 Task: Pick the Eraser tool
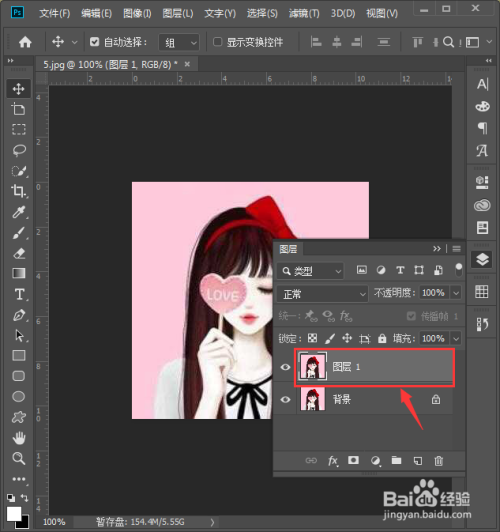19,253
